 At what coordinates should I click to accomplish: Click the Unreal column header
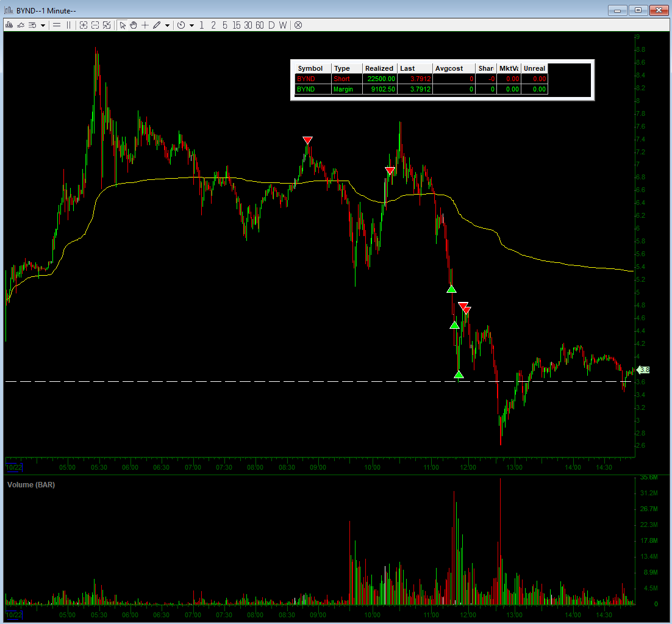[534, 68]
